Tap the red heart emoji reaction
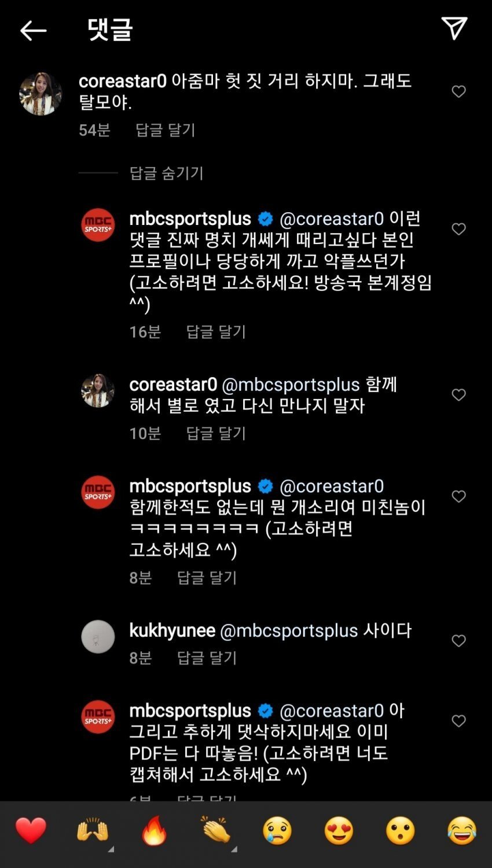Image resolution: width=492 pixels, height=868 pixels. (x=31, y=831)
